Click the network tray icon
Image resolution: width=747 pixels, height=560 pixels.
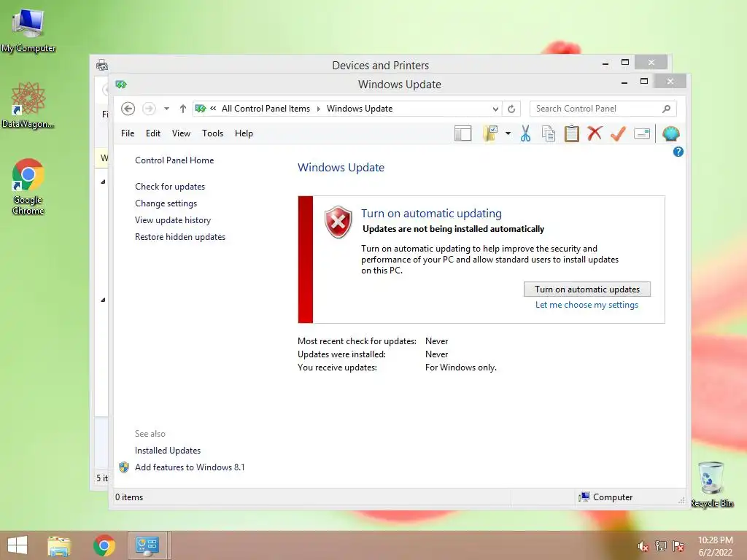[661, 545]
